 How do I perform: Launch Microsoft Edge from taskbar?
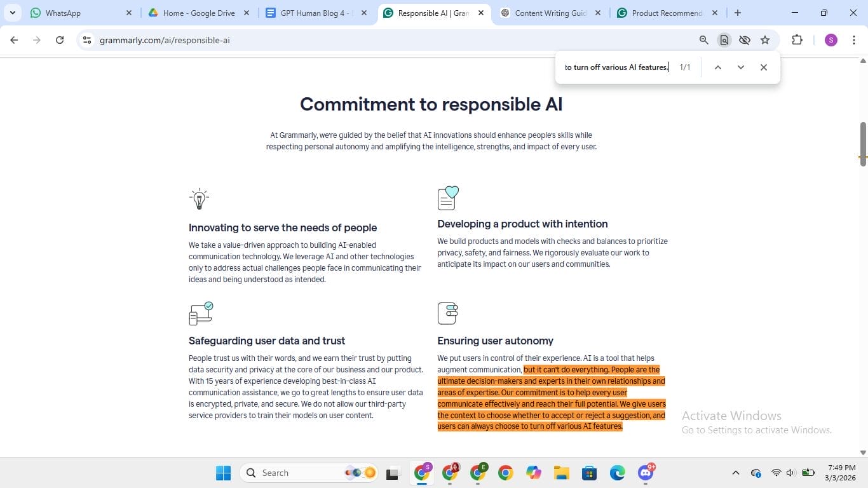pyautogui.click(x=618, y=473)
